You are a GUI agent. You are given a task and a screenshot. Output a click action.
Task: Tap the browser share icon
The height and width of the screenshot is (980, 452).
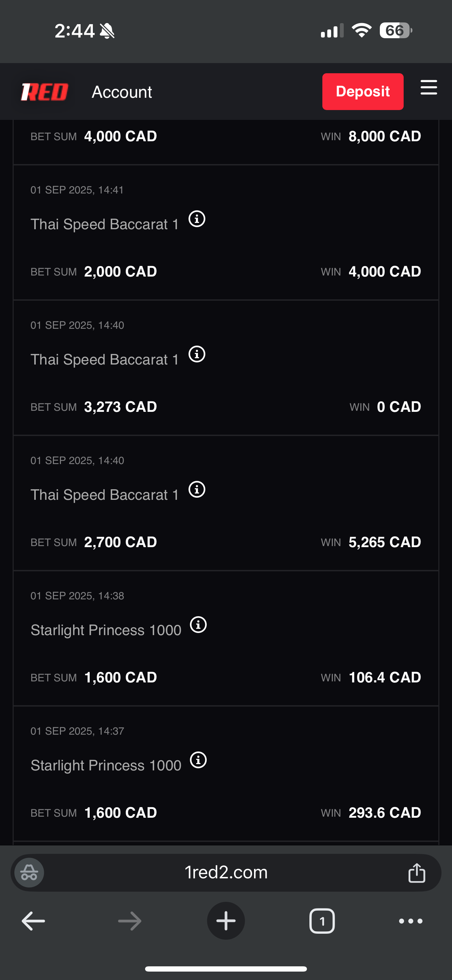[x=417, y=873]
